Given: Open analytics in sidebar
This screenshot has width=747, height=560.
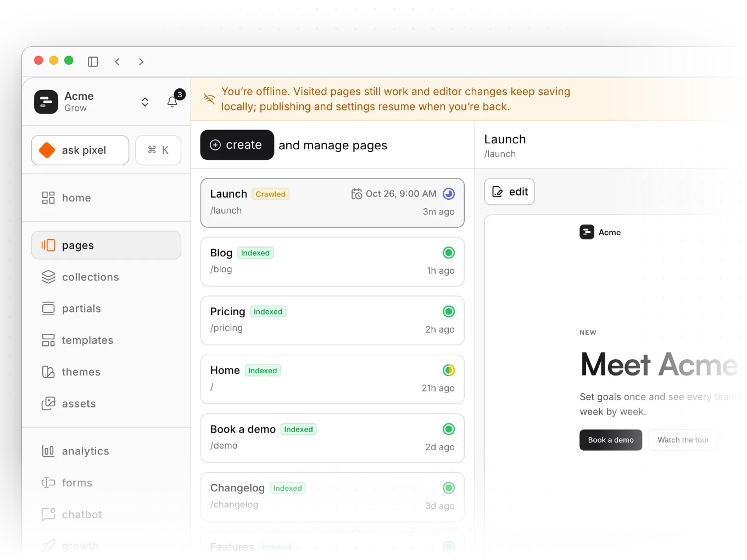Looking at the screenshot, I should point(106,451).
